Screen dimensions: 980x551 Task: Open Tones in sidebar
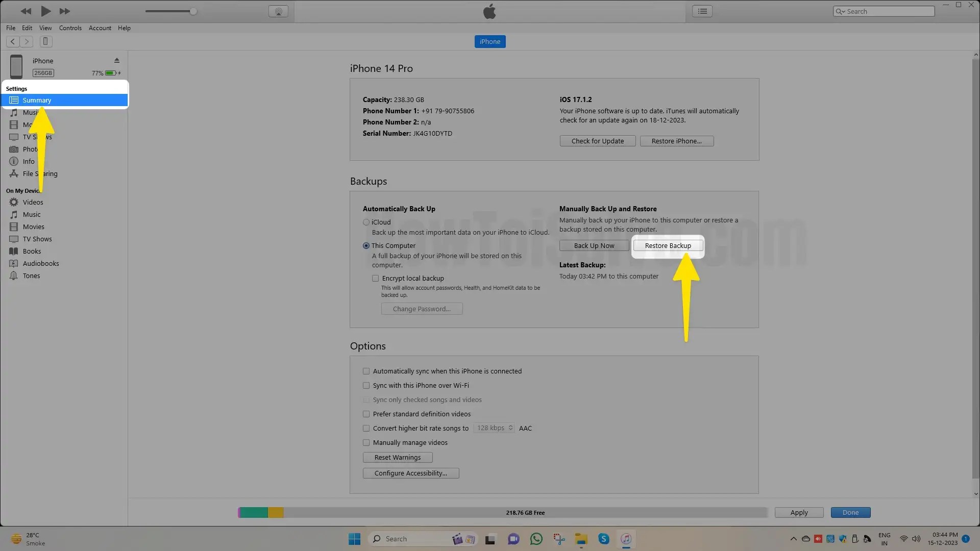click(31, 275)
